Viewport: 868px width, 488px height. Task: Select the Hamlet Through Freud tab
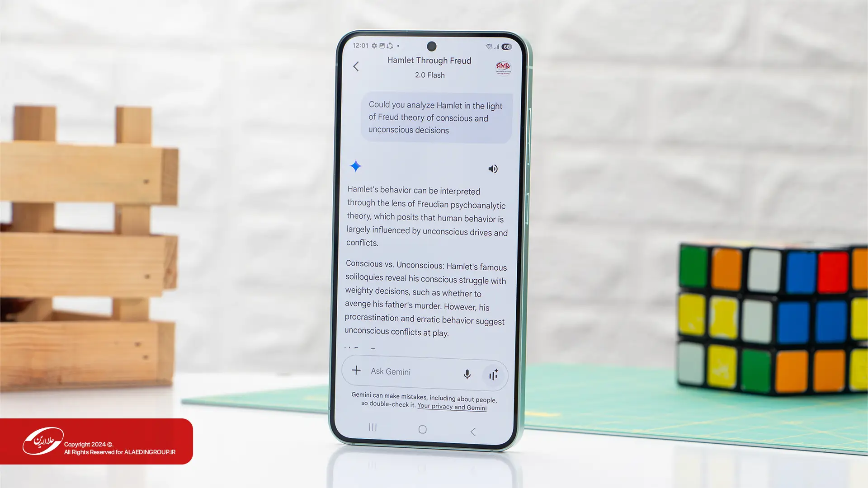tap(429, 60)
